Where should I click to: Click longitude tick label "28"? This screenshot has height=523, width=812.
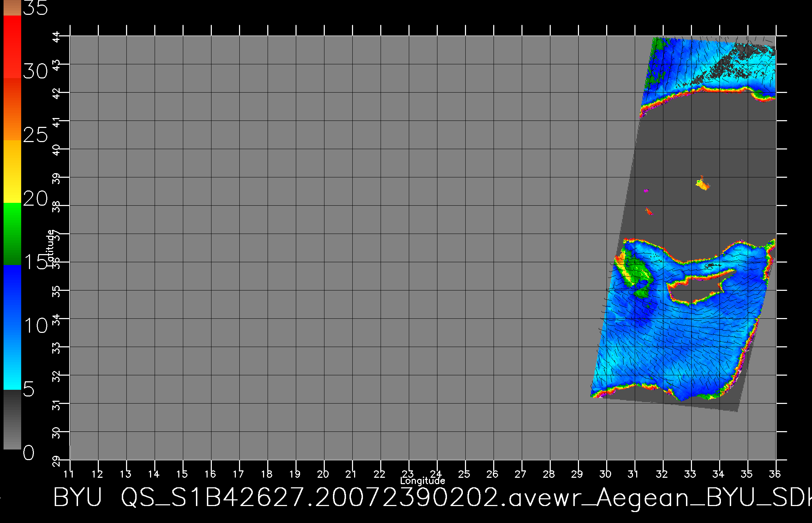[549, 474]
